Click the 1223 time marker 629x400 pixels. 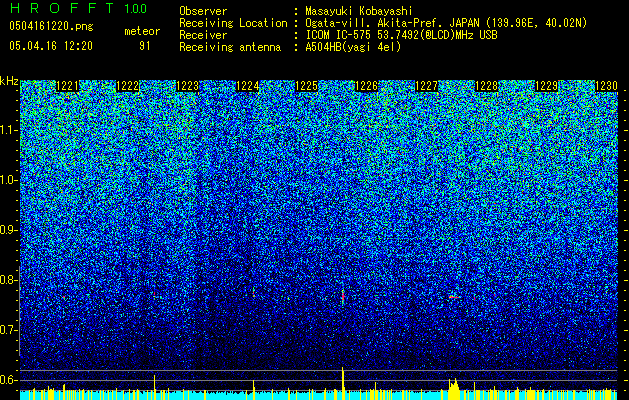[x=187, y=86]
